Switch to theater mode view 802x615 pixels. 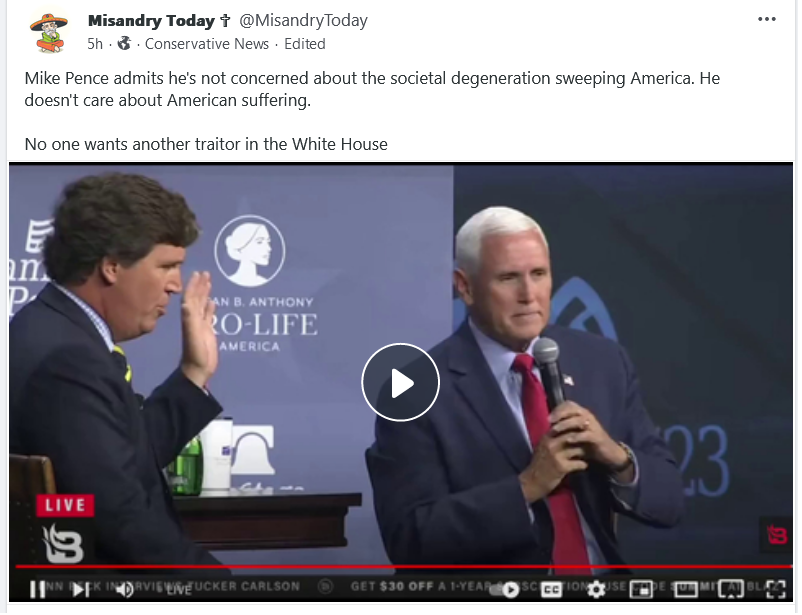[686, 590]
